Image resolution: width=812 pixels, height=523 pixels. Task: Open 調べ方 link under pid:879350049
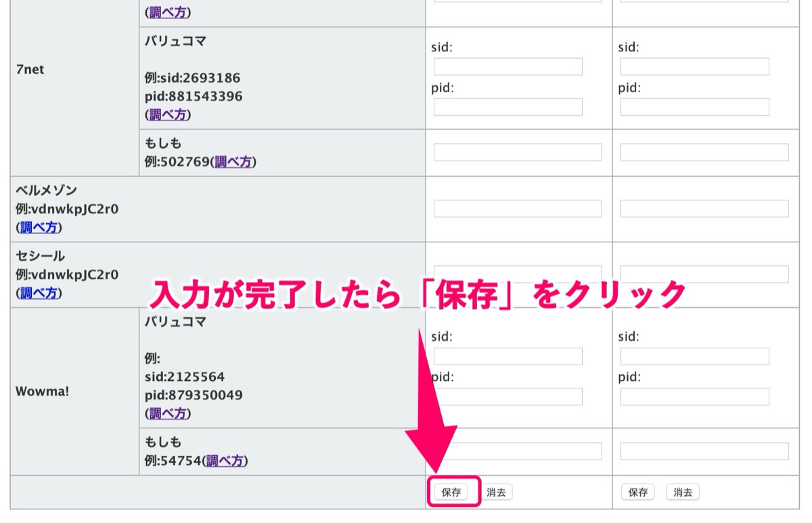(x=168, y=413)
